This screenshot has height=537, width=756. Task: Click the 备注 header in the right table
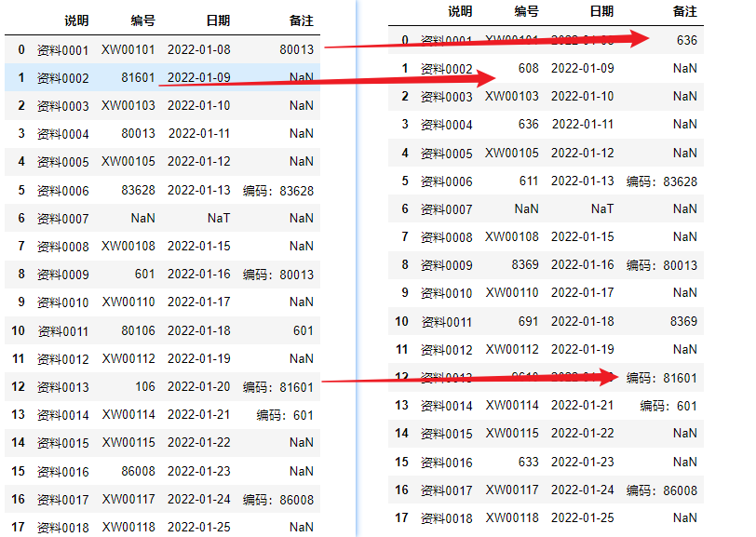[685, 11]
